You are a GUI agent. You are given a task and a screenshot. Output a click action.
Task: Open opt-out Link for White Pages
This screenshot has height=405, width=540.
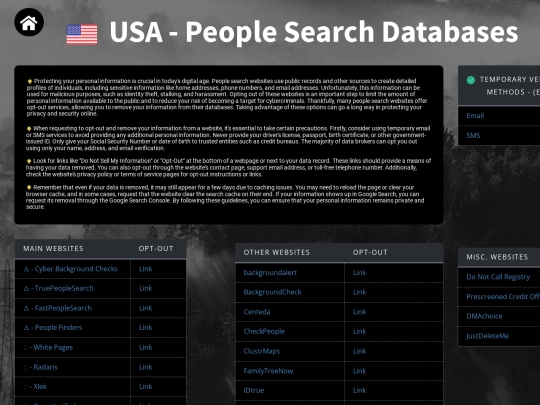(146, 347)
